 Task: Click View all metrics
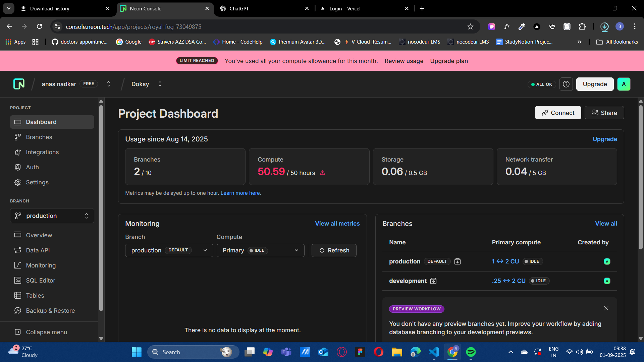(x=337, y=224)
